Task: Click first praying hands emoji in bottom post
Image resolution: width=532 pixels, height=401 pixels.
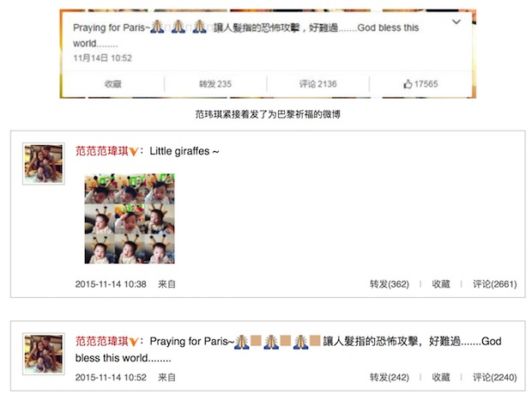Action: (242, 342)
